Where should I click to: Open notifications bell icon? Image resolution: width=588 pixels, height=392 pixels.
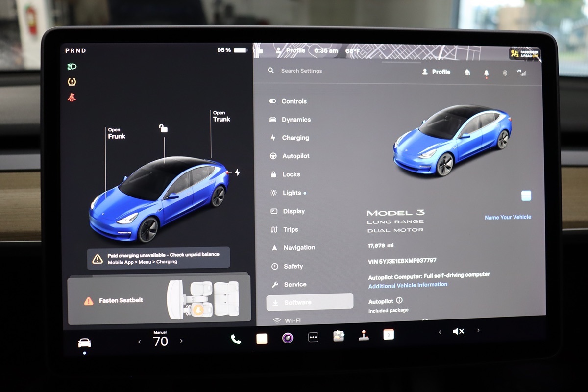[x=486, y=73]
